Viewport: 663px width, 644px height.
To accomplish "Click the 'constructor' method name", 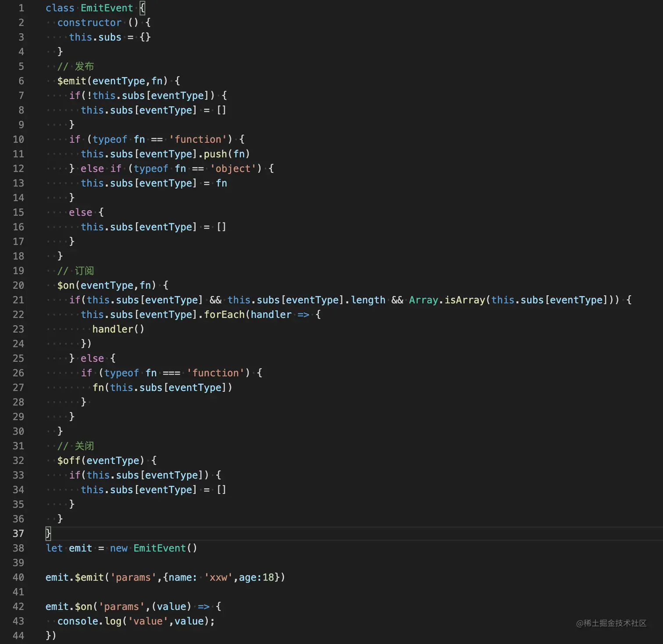I will pos(89,22).
